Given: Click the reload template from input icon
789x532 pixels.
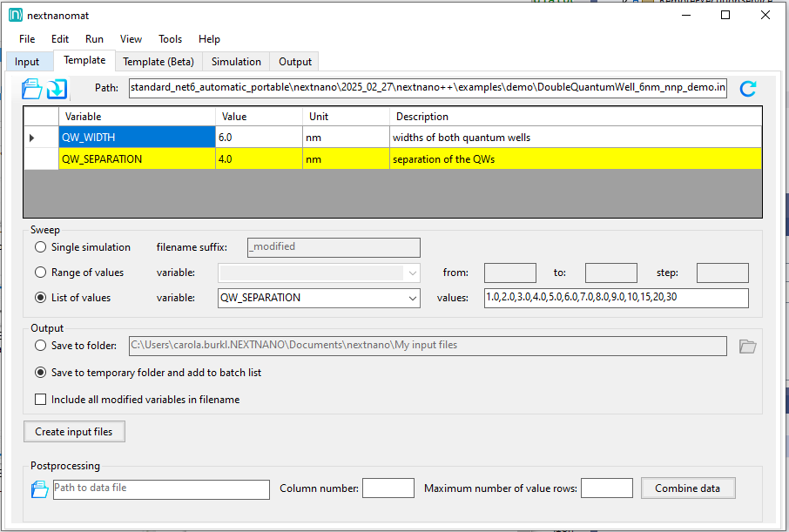Looking at the screenshot, I should (57, 88).
